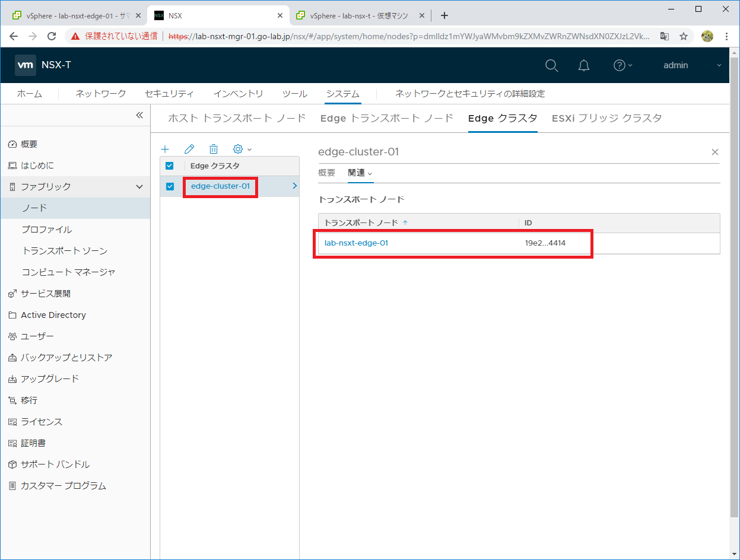The height and width of the screenshot is (560, 740).
Task: Switch to the 概要 detail tab
Action: click(326, 173)
